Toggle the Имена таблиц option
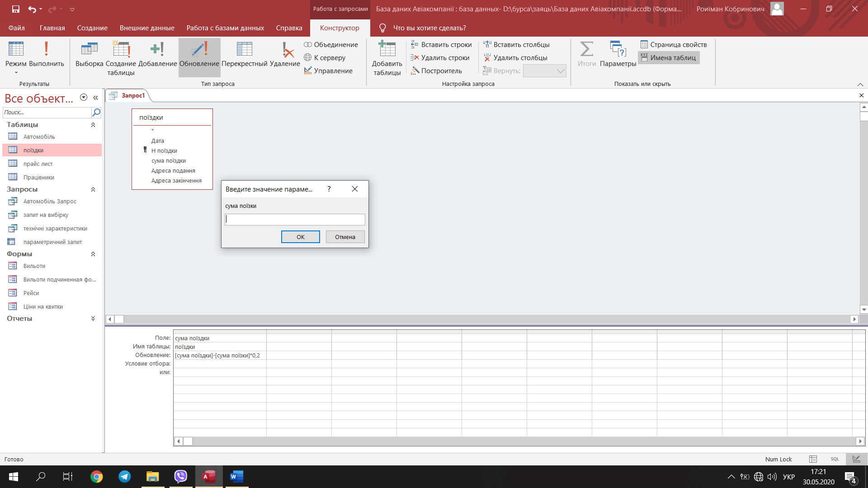868x488 pixels. coord(669,58)
